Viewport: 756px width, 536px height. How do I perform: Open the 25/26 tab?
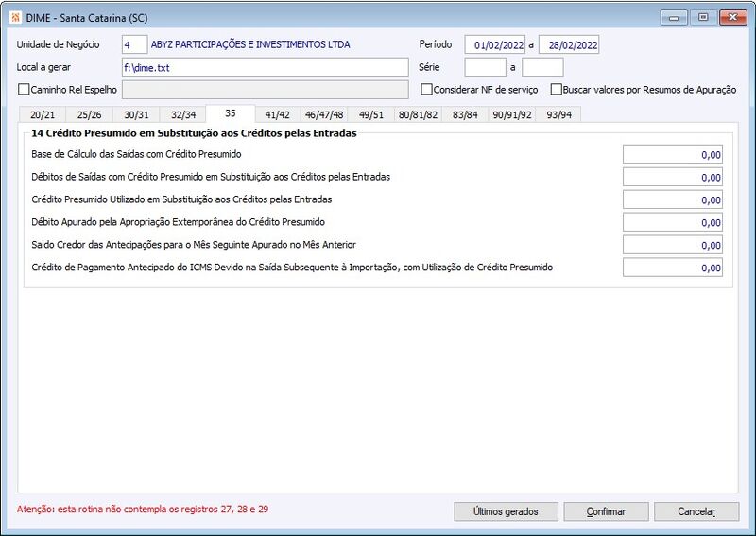[89, 114]
